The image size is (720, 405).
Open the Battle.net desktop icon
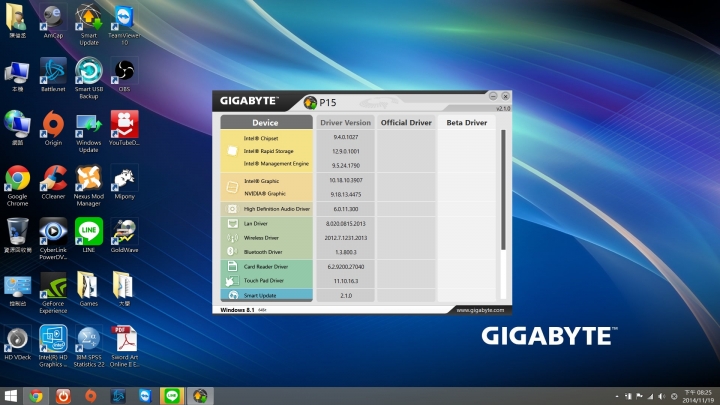coord(53,75)
